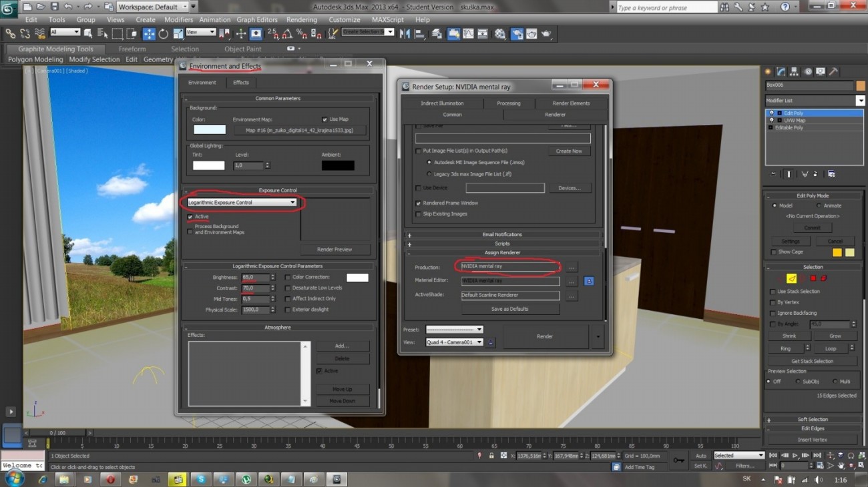Open the Display panel tab icon
Viewport: 868px width, 487px height.
[821, 71]
